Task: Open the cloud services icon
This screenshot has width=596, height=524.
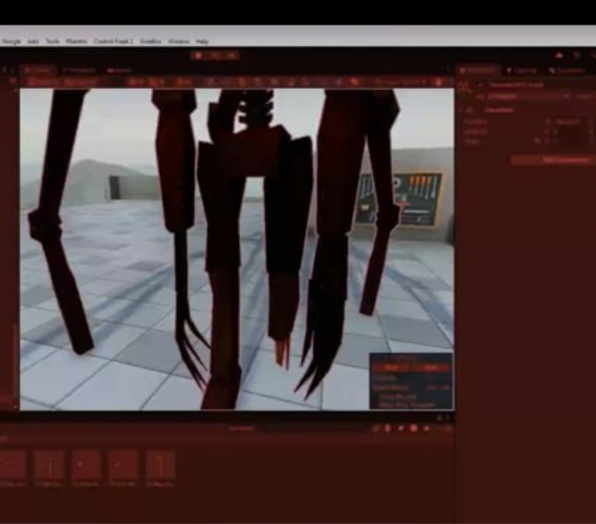Action: coord(560,56)
